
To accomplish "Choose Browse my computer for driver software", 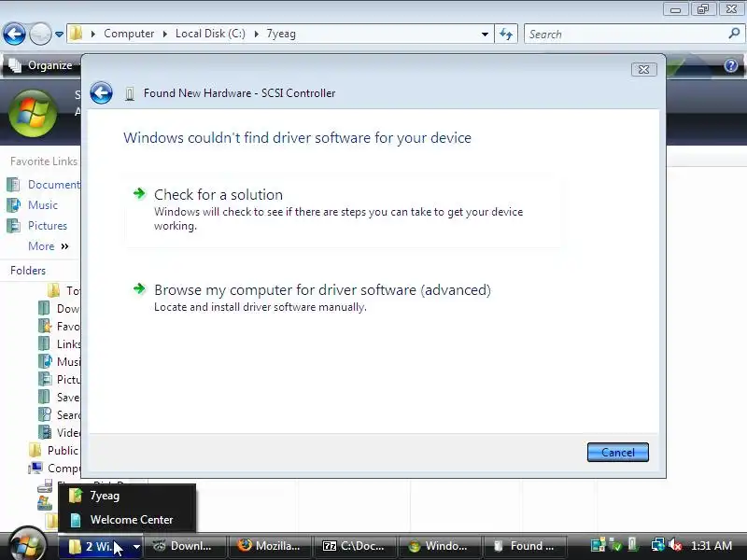I will click(312, 297).
